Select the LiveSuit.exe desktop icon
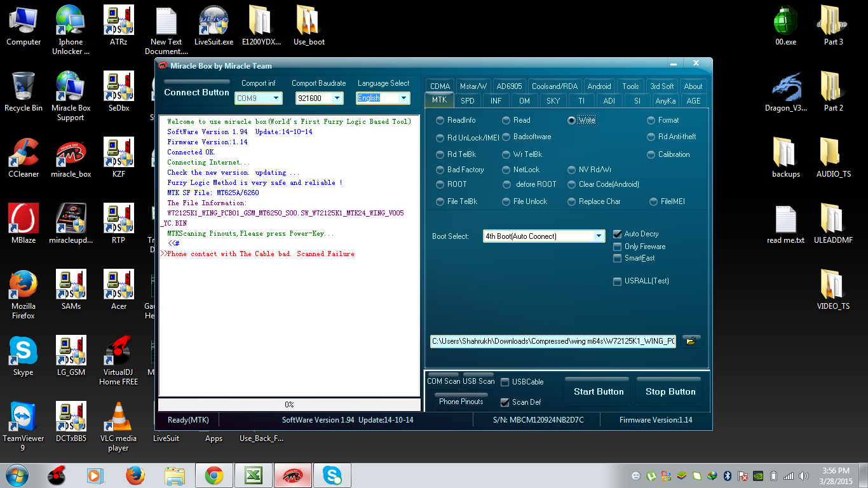Image resolution: width=868 pixels, height=488 pixels. point(214,26)
